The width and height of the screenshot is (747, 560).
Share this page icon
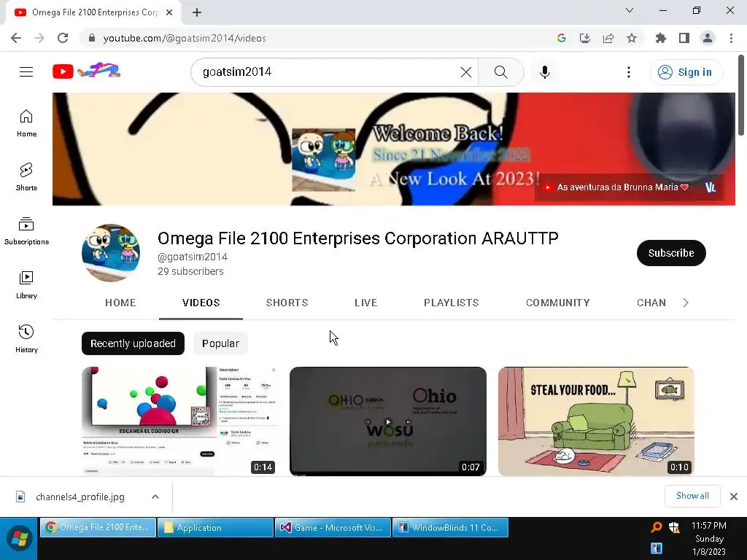pos(608,38)
